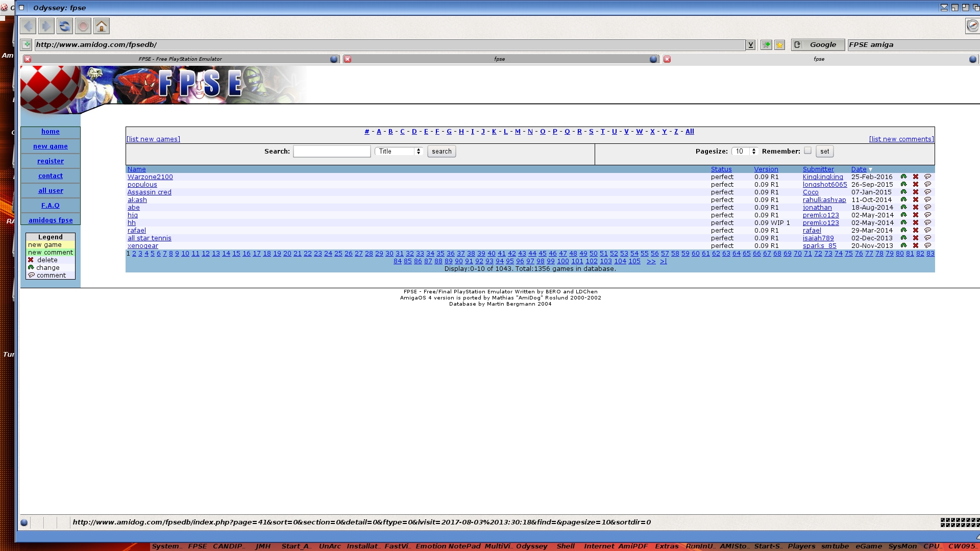Screen dimensions: 980x551
Task: Open the Title search type dropdown
Action: (x=399, y=152)
